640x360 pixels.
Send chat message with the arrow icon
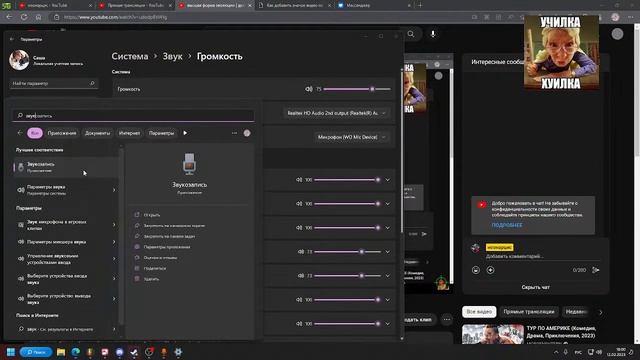[x=596, y=270]
